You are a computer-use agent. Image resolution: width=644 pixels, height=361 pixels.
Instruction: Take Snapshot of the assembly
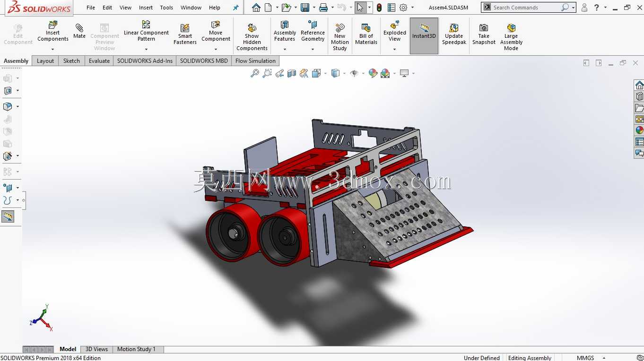(x=484, y=34)
